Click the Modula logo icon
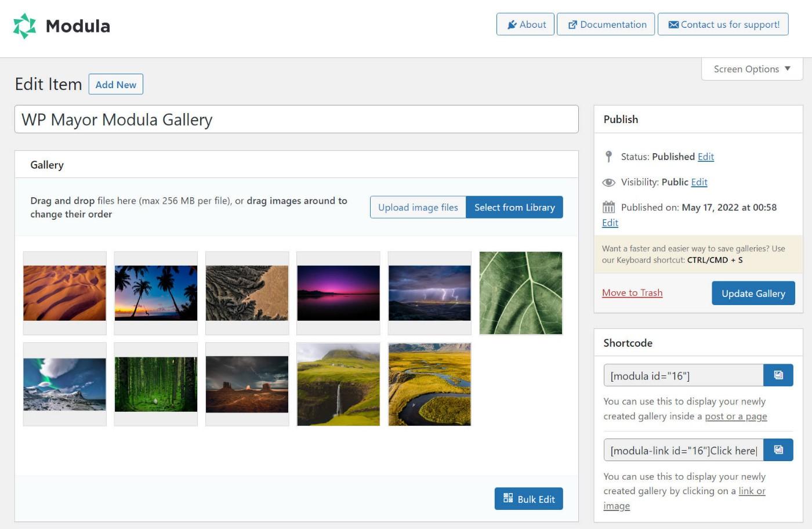 pyautogui.click(x=25, y=26)
